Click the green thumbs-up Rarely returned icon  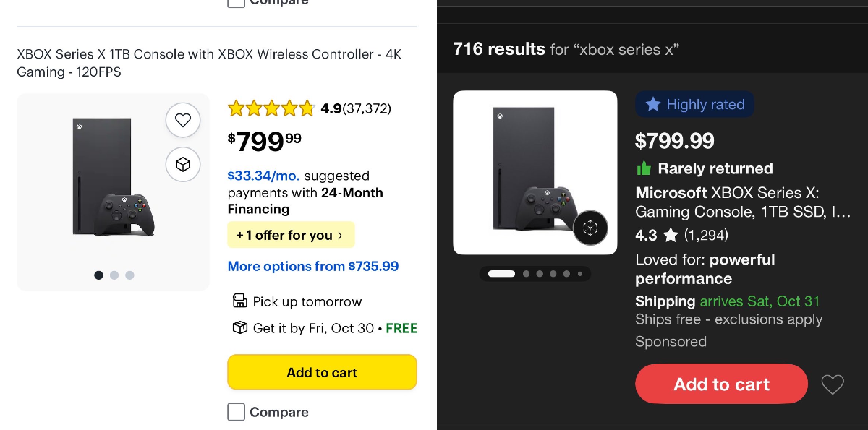tap(644, 168)
